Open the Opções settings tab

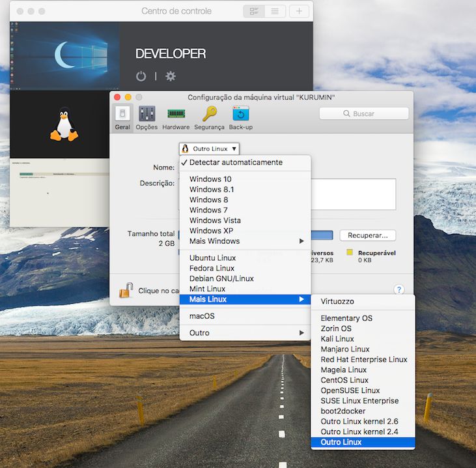(147, 118)
